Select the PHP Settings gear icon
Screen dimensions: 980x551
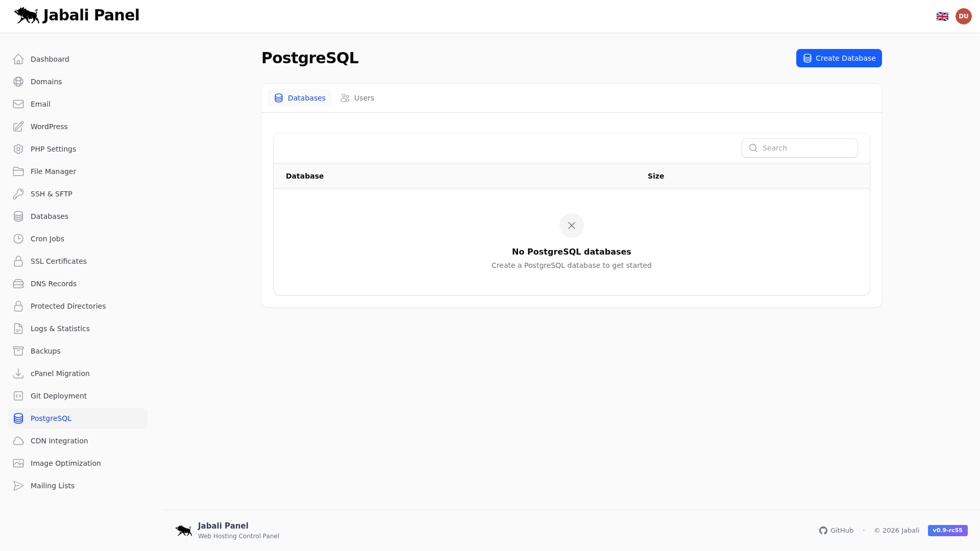tap(18, 149)
